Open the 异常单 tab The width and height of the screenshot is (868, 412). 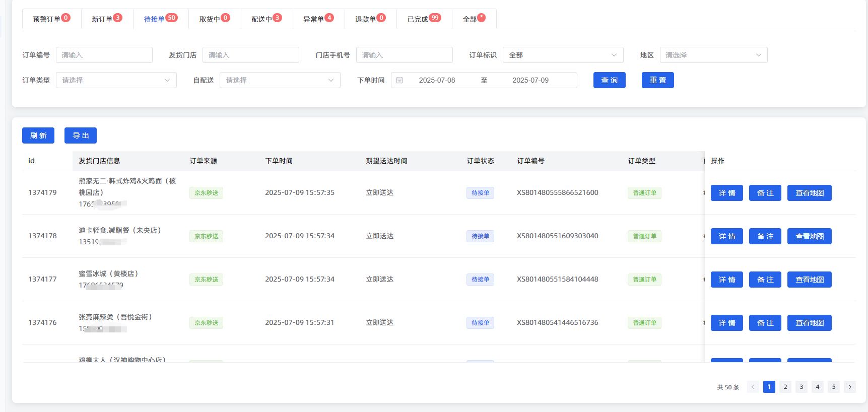click(x=318, y=19)
